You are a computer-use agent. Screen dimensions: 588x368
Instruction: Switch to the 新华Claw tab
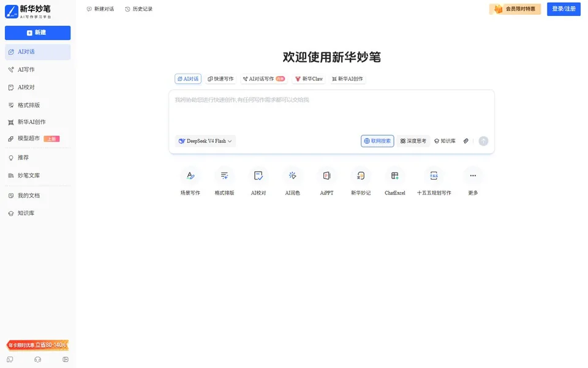309,79
